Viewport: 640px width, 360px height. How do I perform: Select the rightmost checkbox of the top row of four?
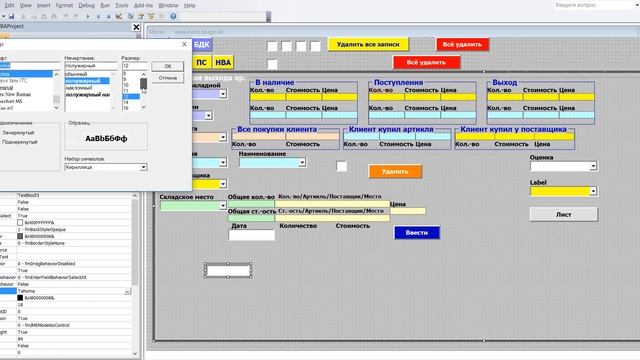pyautogui.click(x=316, y=46)
